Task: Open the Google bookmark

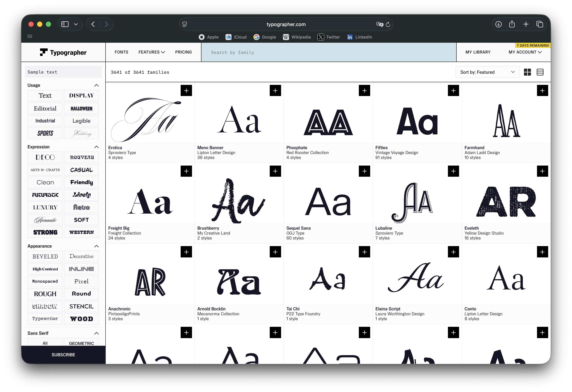Action: click(x=265, y=37)
